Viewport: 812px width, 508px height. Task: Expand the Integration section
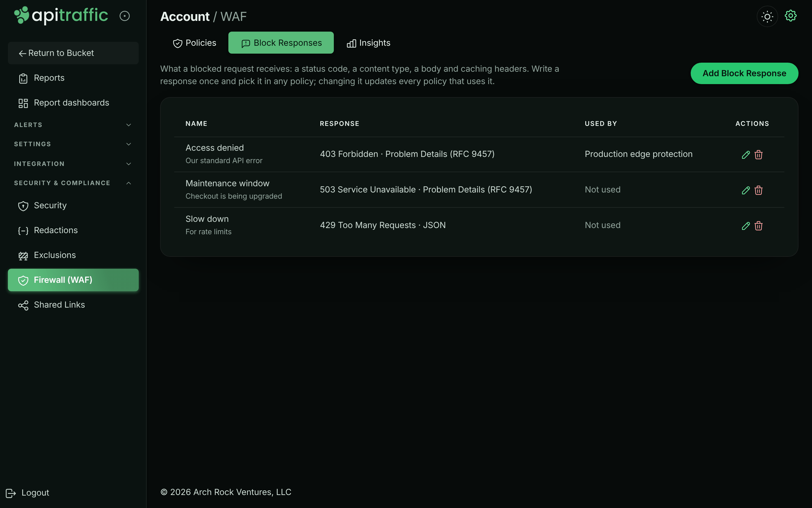pos(73,164)
